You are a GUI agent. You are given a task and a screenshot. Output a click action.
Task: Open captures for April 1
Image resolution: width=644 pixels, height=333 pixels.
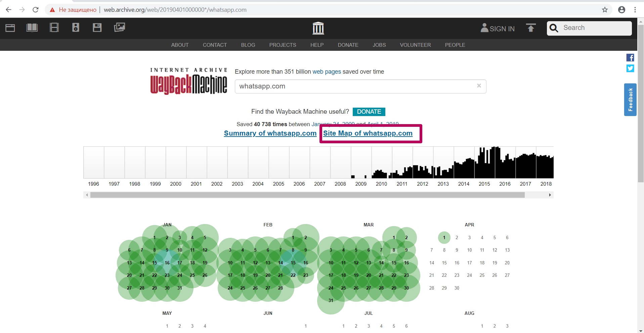pyautogui.click(x=444, y=237)
